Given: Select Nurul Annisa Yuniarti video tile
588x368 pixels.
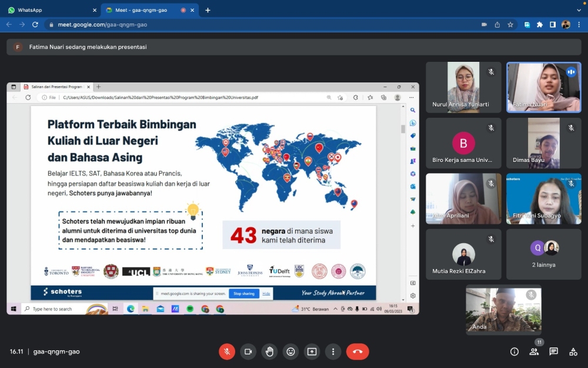Looking at the screenshot, I should pos(463,88).
